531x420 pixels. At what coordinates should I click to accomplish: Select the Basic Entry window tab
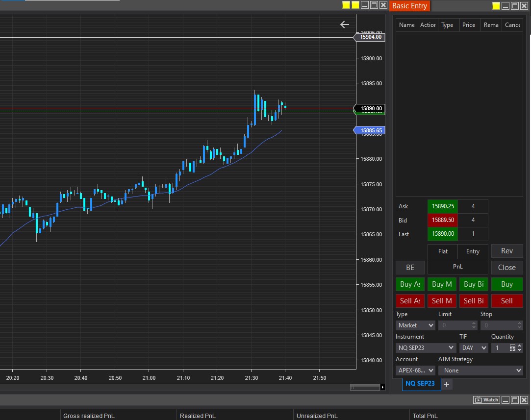pos(410,6)
